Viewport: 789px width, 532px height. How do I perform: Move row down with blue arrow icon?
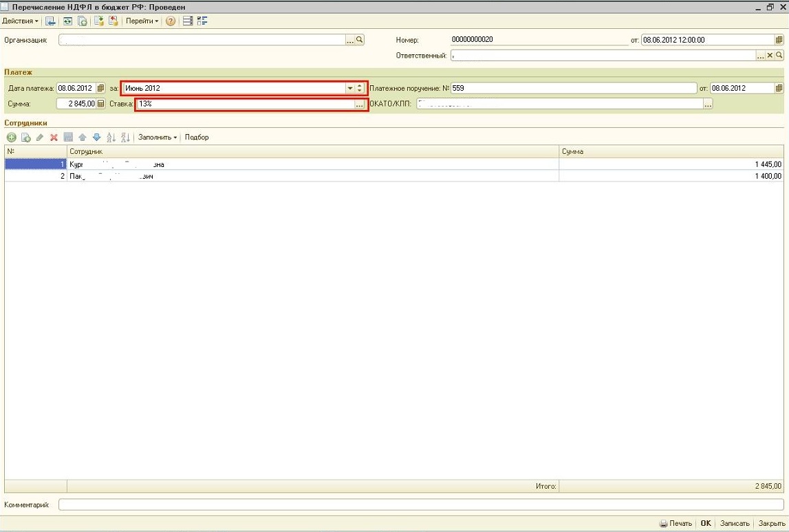point(96,137)
